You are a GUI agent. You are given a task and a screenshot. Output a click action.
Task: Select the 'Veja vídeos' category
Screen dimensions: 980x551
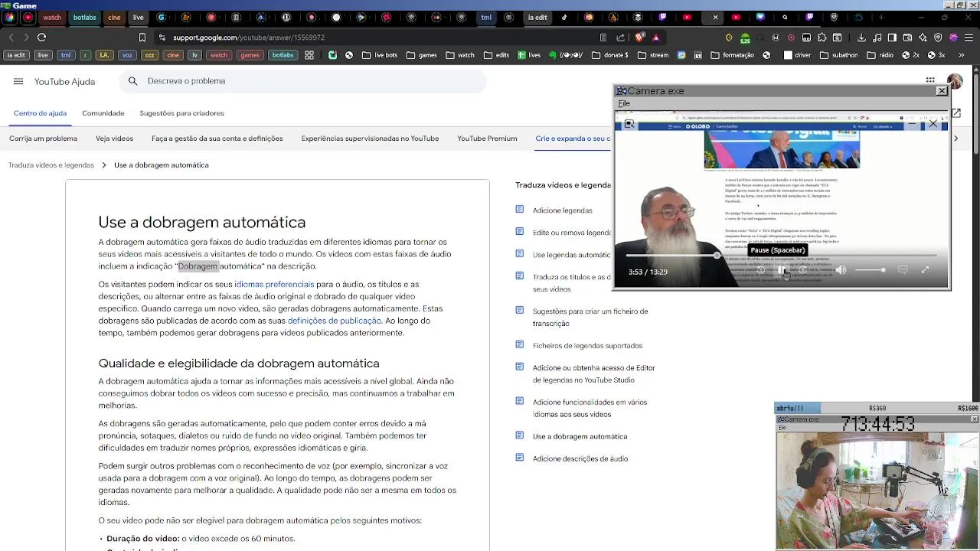pyautogui.click(x=114, y=139)
